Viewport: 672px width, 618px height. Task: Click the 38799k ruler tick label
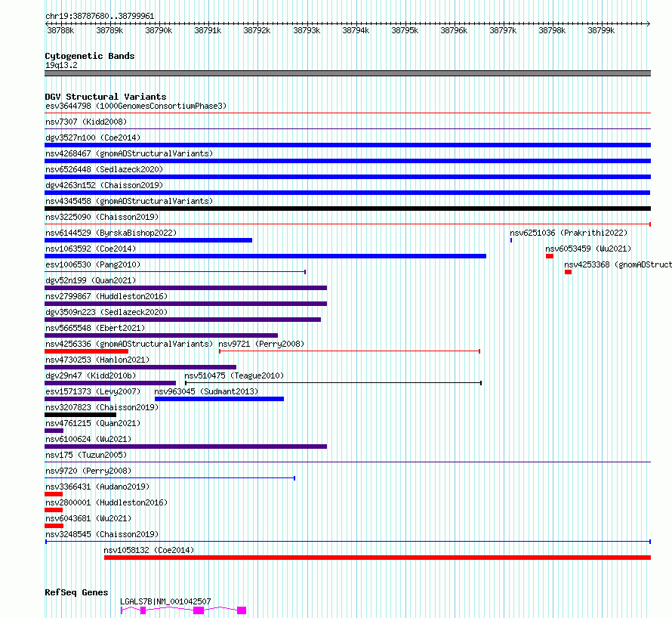pos(601,30)
